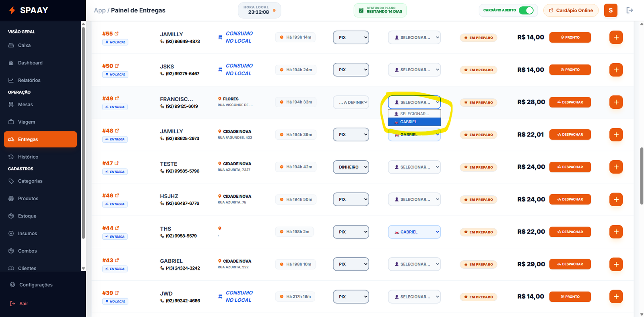
Task: Click DESPACHAR button for order #49
Action: pyautogui.click(x=570, y=102)
